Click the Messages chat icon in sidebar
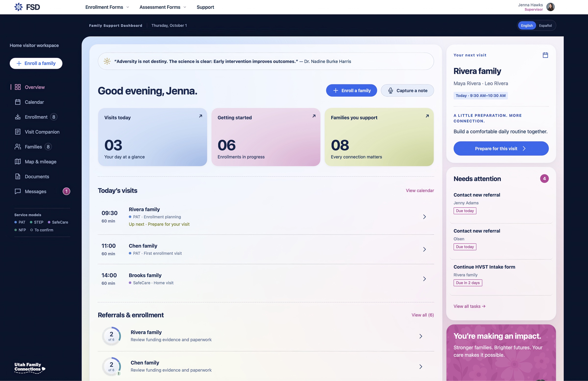Viewport: 588px width, 381px height. pos(18,191)
